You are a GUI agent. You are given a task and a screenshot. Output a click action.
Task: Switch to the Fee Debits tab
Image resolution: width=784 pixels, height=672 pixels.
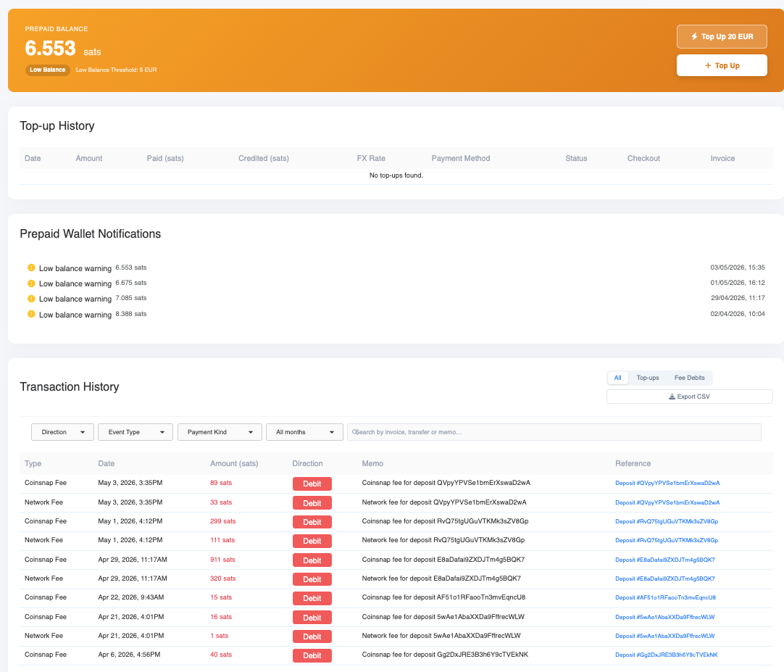[x=689, y=378]
